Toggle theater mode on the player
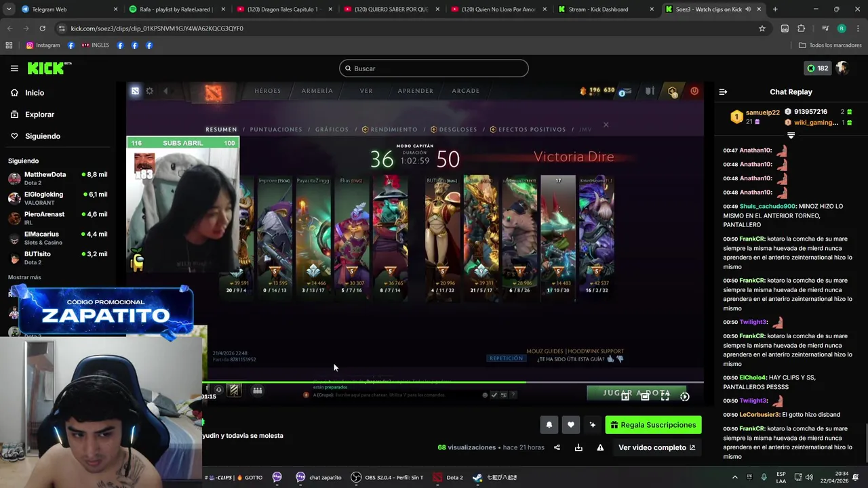Image resolution: width=868 pixels, height=488 pixels. coord(645,396)
